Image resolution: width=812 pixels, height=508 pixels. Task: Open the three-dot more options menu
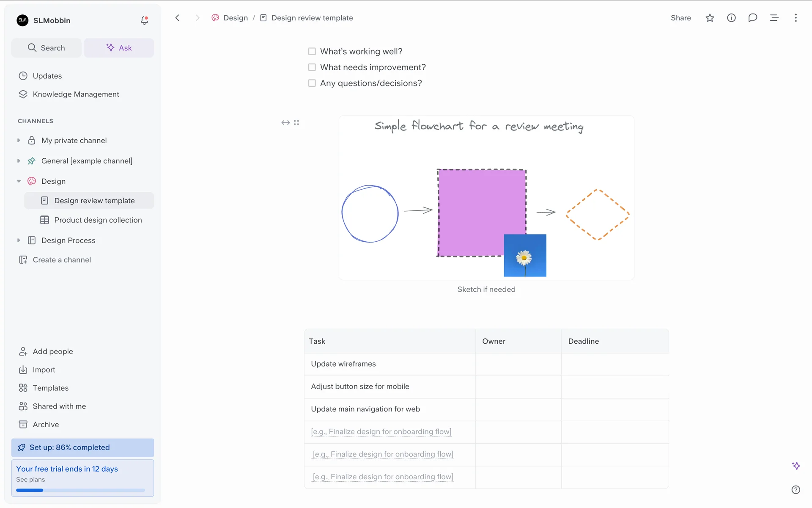[796, 18]
